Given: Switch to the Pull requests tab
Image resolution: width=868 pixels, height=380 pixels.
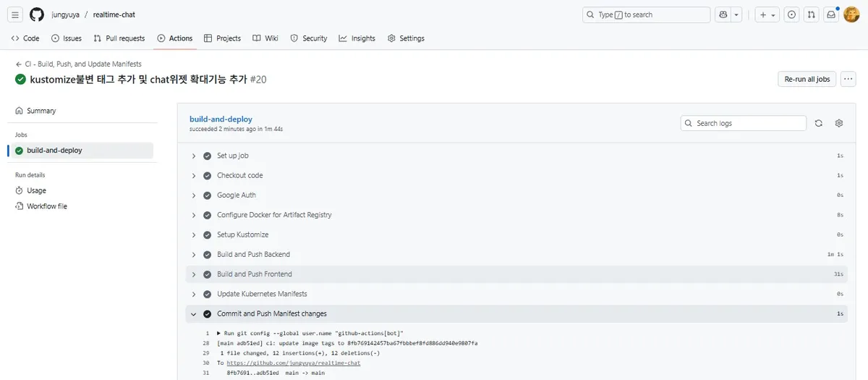Looking at the screenshot, I should click(x=119, y=38).
